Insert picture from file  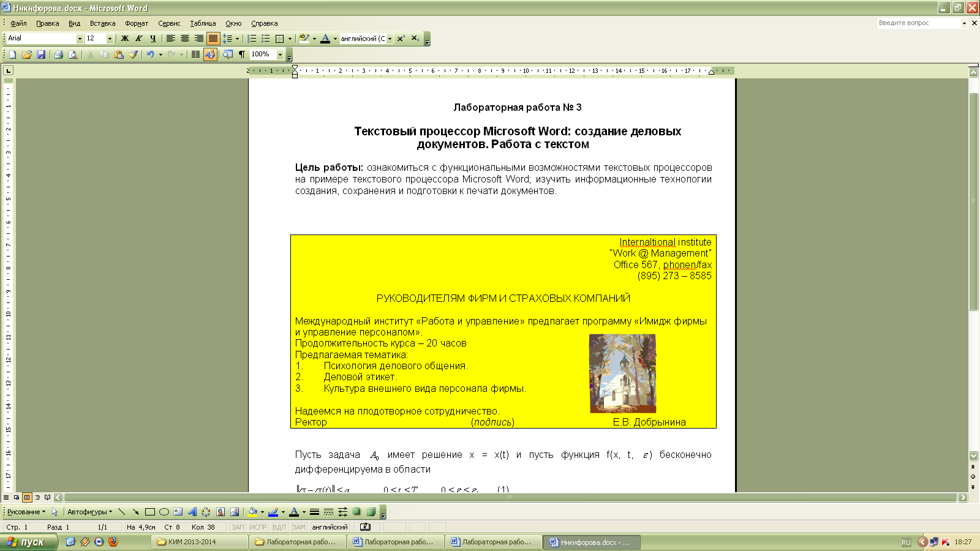pyautogui.click(x=235, y=512)
